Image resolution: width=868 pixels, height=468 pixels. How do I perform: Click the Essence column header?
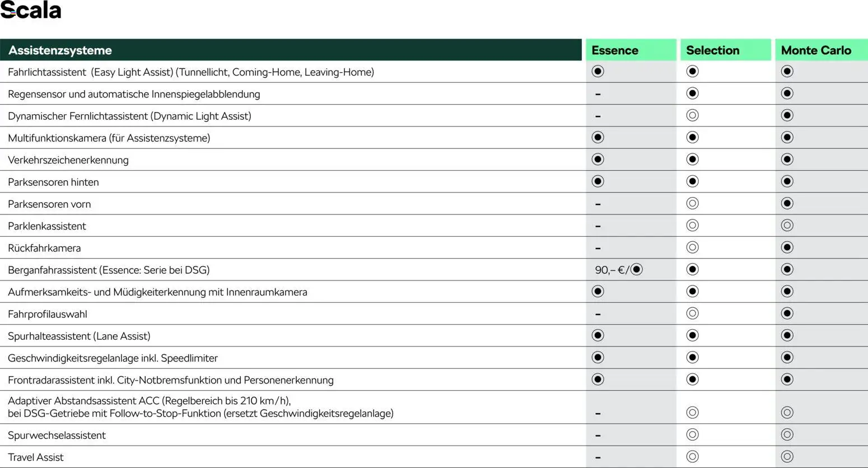click(614, 50)
